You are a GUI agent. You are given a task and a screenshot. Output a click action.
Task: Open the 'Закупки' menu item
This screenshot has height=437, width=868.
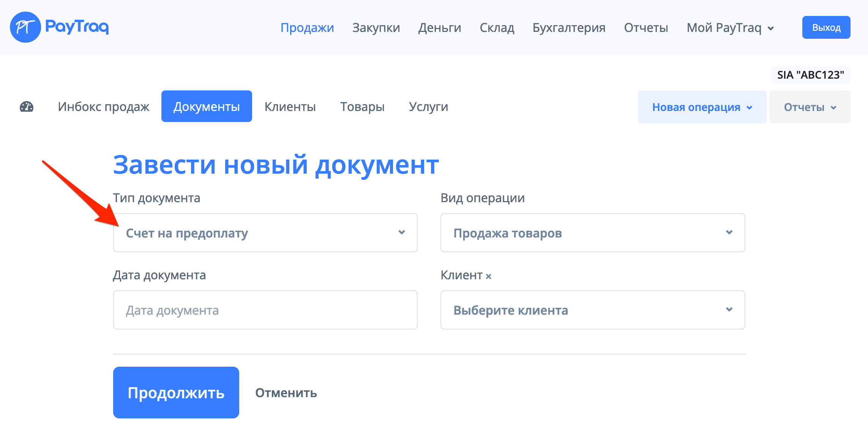coord(376,28)
